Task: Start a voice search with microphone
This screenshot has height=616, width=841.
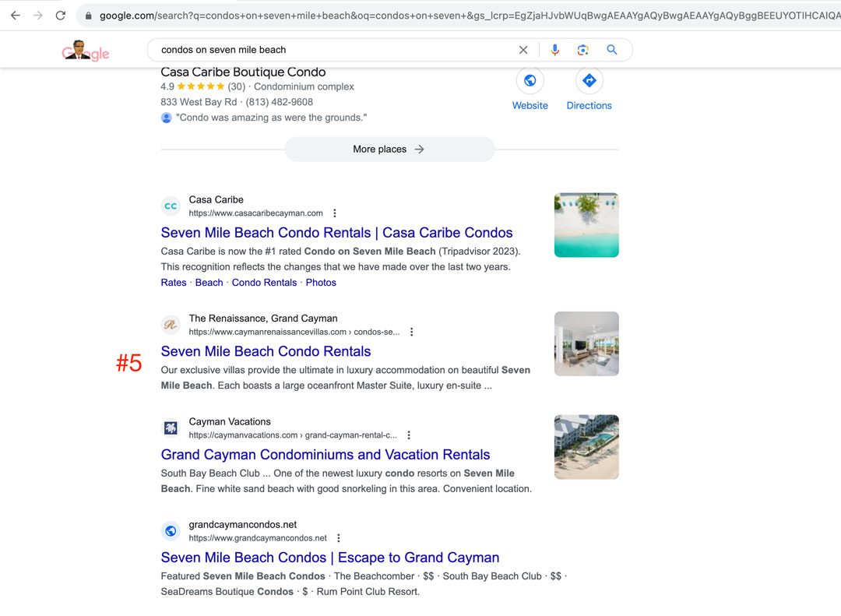Action: pos(555,50)
